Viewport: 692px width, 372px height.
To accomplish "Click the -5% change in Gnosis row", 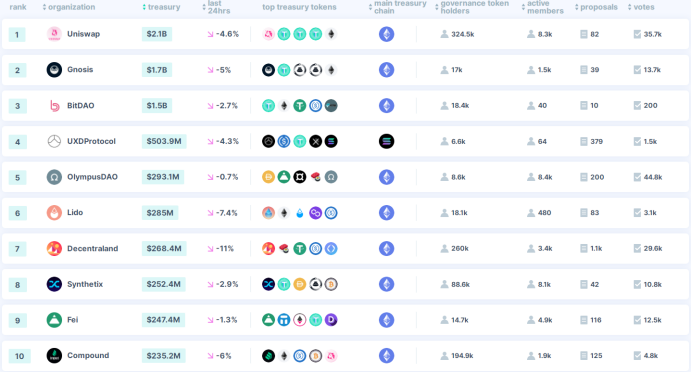I will 223,70.
